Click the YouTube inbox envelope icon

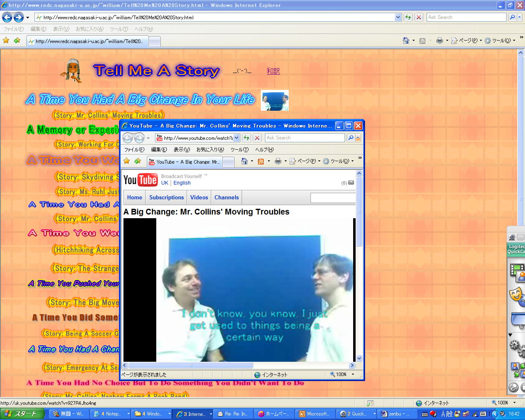click(x=351, y=183)
